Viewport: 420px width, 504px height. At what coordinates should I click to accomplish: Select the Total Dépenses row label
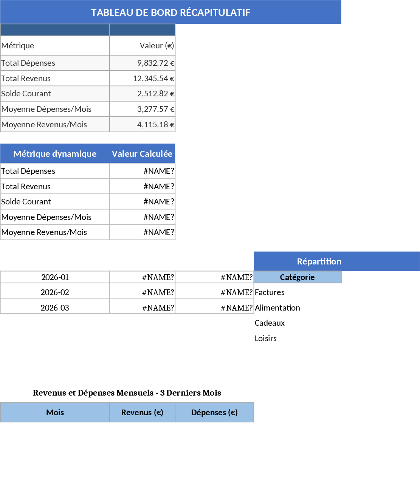(x=28, y=63)
